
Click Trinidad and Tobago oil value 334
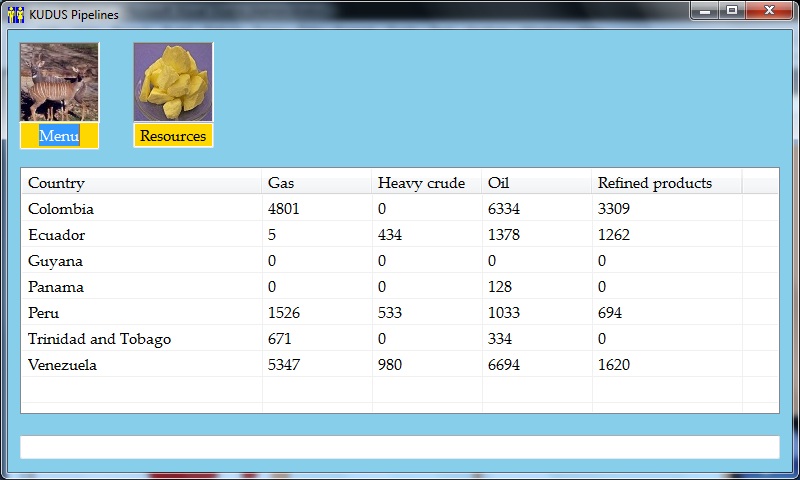point(499,339)
